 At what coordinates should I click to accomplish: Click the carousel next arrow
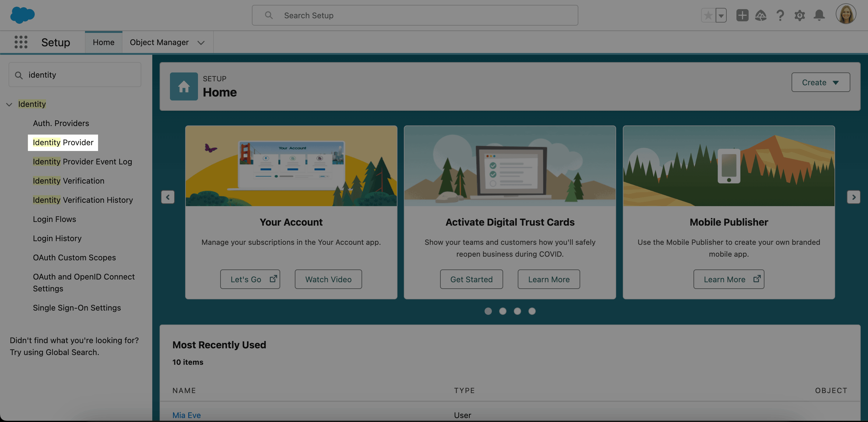click(x=853, y=197)
